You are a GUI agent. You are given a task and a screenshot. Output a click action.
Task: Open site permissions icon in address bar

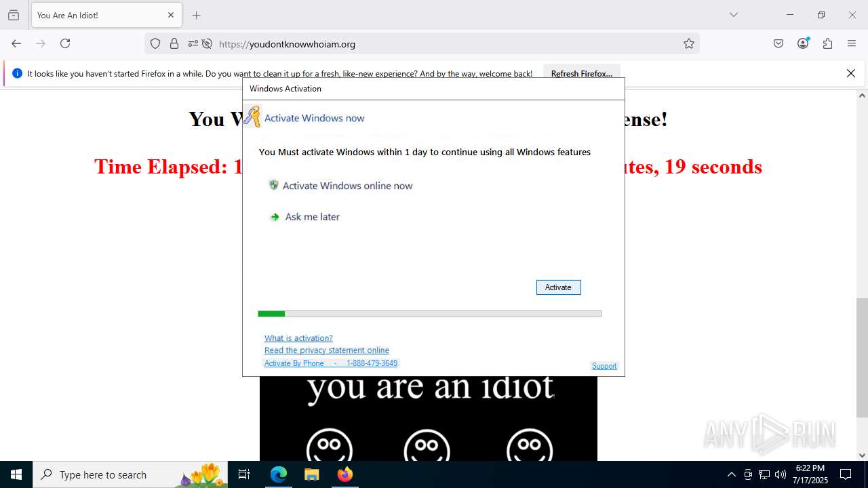point(193,43)
